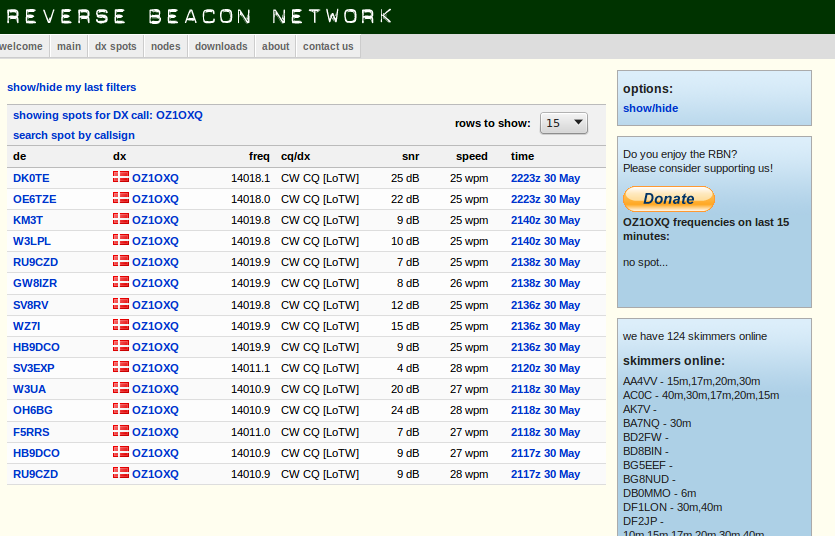This screenshot has width=835, height=536.
Task: Open spotter OE6TZE callsign link
Action: [x=35, y=199]
